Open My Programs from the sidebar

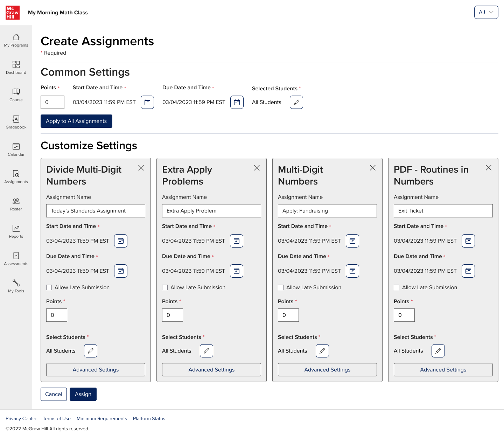click(16, 41)
